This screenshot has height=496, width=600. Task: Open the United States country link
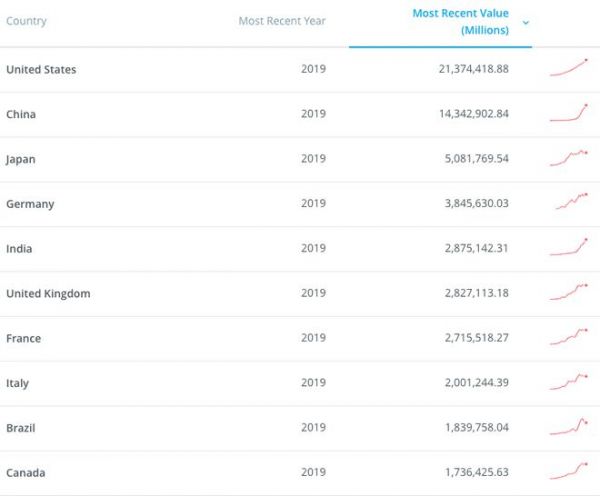pos(41,69)
